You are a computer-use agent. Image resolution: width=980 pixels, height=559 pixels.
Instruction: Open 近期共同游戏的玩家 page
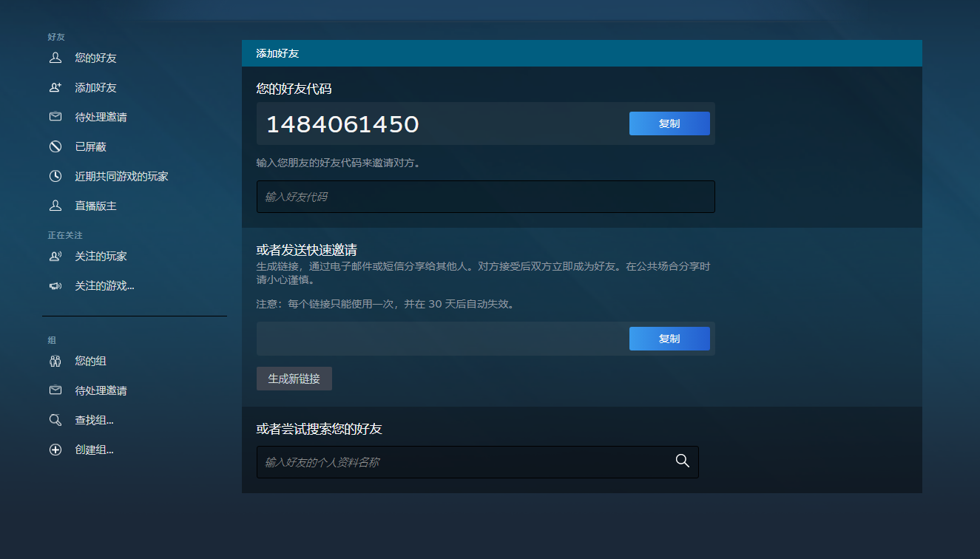pos(121,176)
